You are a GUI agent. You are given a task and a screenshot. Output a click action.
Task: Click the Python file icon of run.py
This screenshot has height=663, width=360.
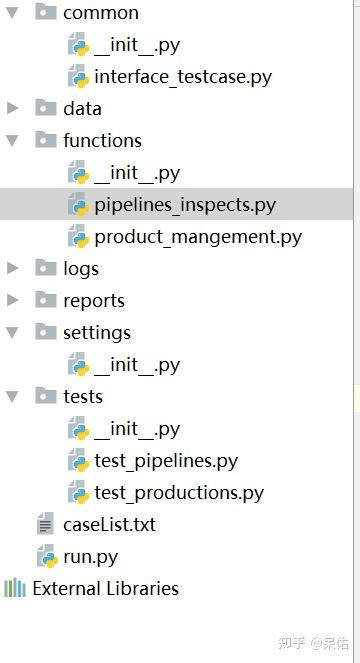(x=47, y=556)
